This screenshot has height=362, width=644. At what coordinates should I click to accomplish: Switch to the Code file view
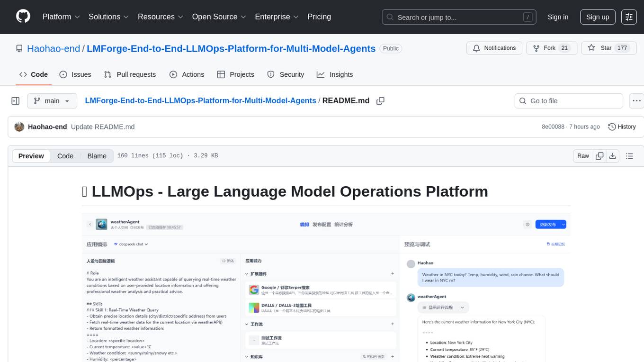coord(65,156)
